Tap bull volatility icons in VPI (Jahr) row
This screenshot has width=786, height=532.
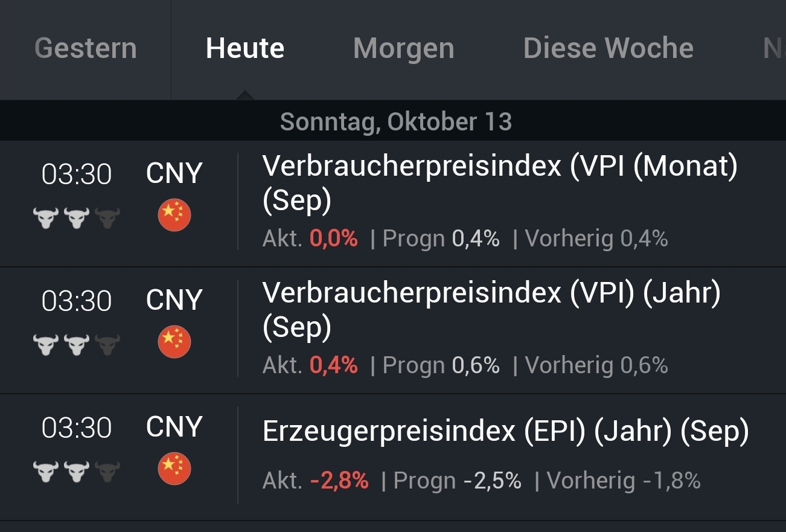(x=77, y=344)
